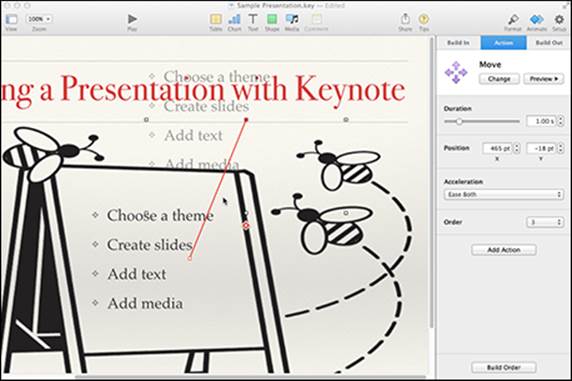This screenshot has height=381, width=572.
Task: Click the Position X stepper
Action: pyautogui.click(x=517, y=148)
